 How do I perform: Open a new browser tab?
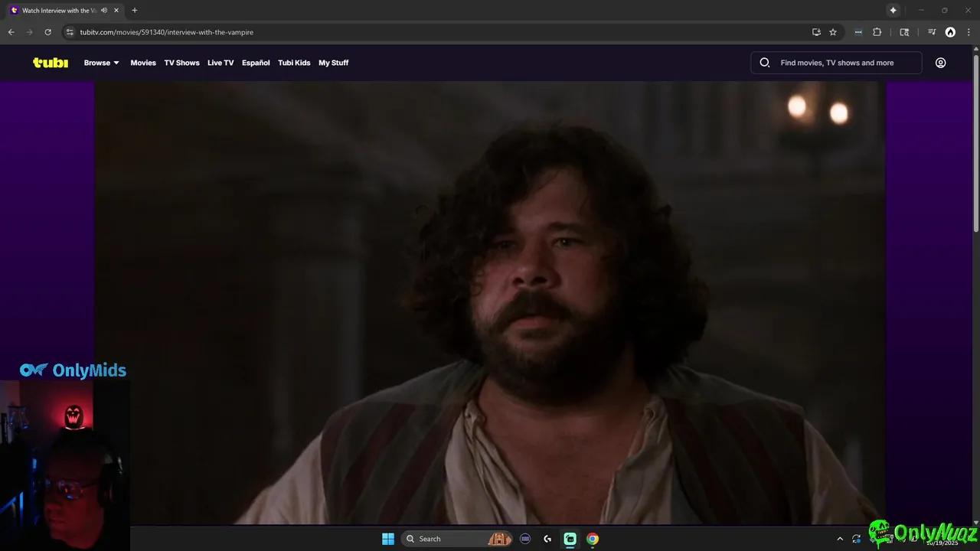click(135, 10)
